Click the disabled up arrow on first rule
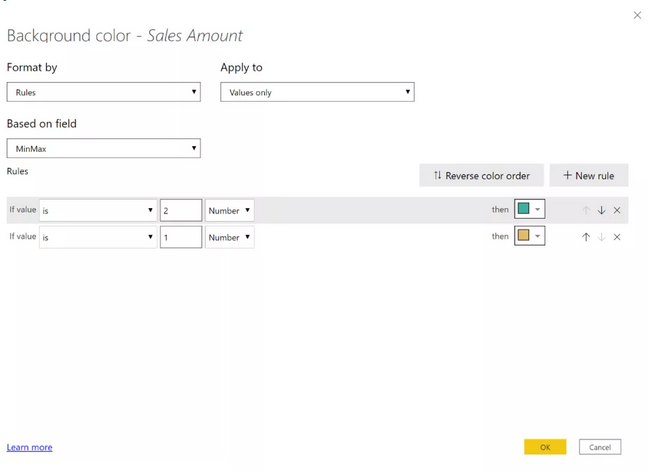Viewport: 655px width, 471px height. [x=586, y=210]
